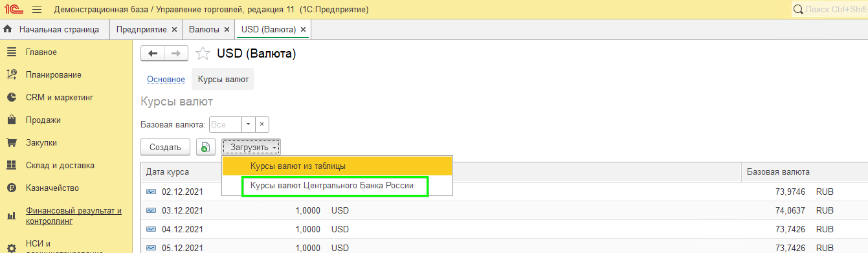Click the home icon of Начальная страница
The image size is (868, 253).
tap(8, 30)
